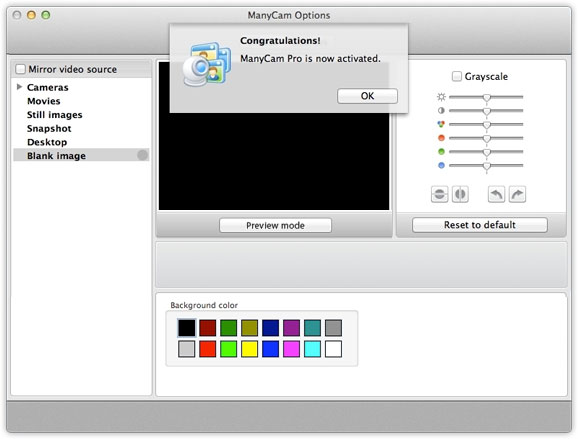The height and width of the screenshot is (439, 578).
Task: Click the contrast half-circle icon
Action: (x=441, y=111)
